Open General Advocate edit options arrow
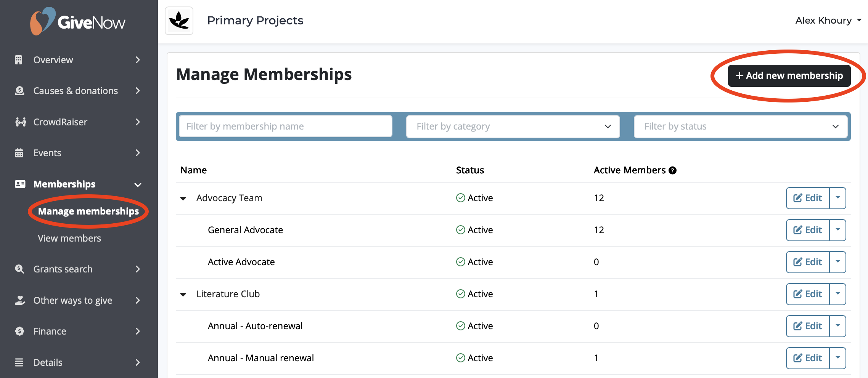The width and height of the screenshot is (868, 378). point(838,230)
